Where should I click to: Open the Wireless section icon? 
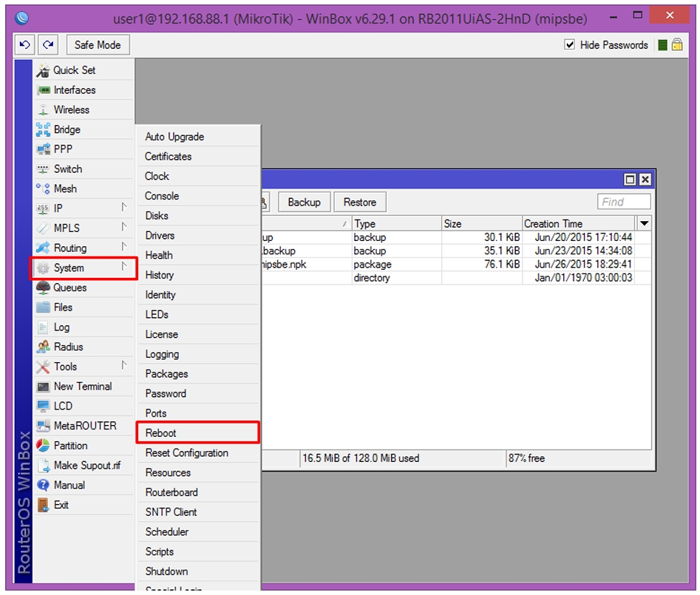pyautogui.click(x=44, y=110)
